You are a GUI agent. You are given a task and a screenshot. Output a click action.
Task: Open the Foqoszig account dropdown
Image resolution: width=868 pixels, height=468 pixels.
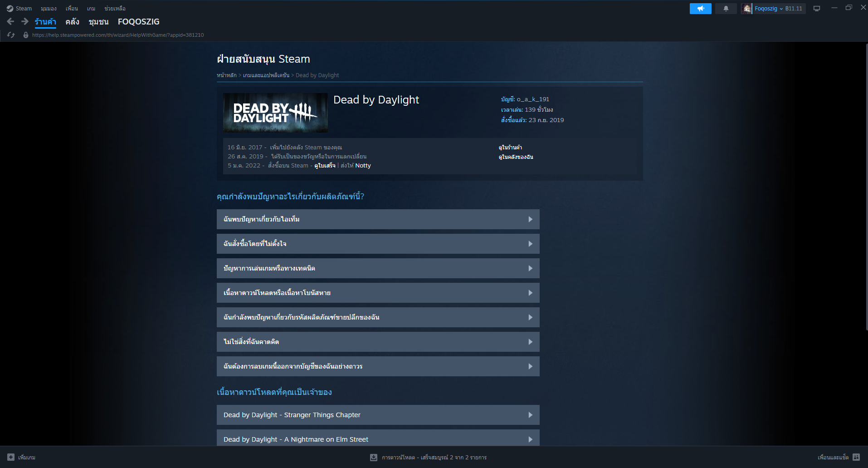pyautogui.click(x=768, y=9)
